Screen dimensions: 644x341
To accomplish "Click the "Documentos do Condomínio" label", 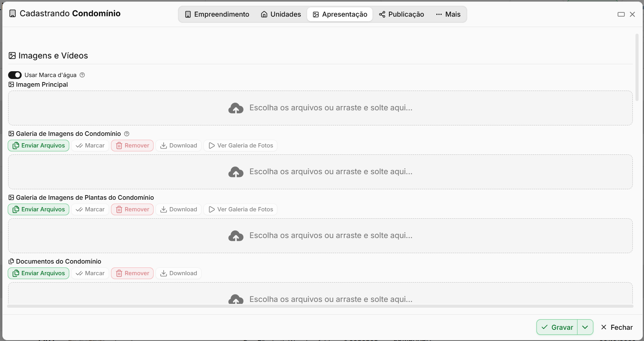I will 59,262.
